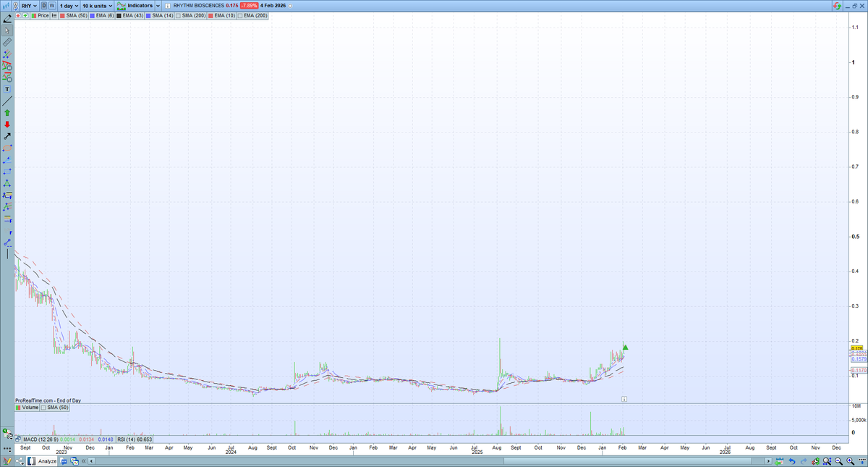Open the RHY symbol dropdown
The image size is (868, 467).
pos(29,5)
